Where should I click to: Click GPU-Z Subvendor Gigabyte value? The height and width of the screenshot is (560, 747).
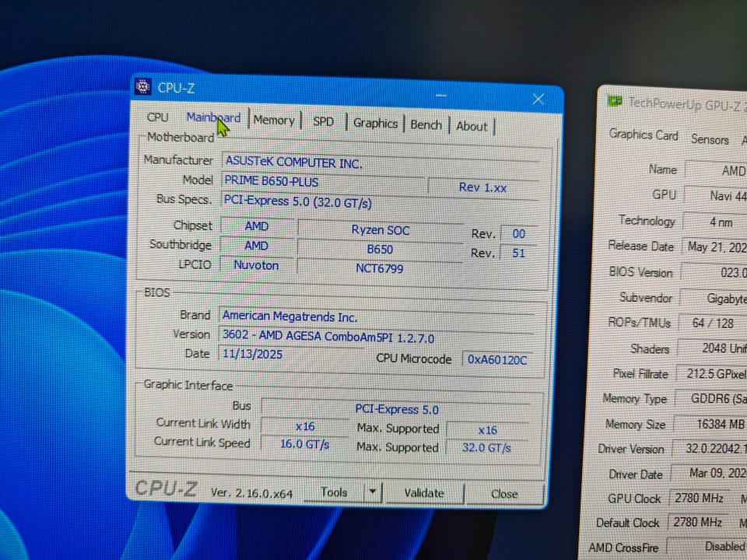pos(714,298)
